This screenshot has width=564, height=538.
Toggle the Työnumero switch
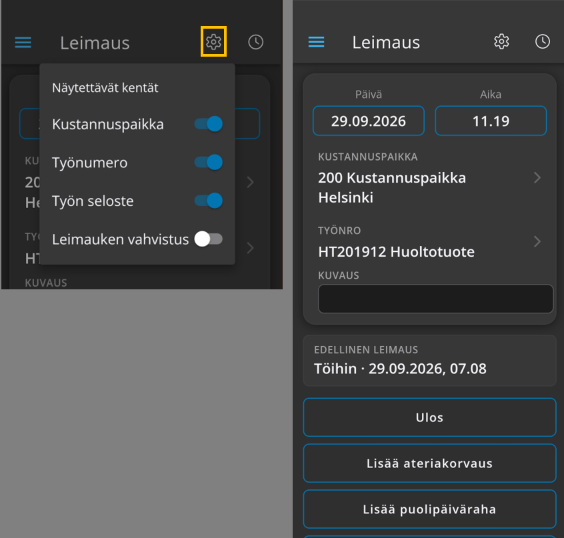click(209, 162)
